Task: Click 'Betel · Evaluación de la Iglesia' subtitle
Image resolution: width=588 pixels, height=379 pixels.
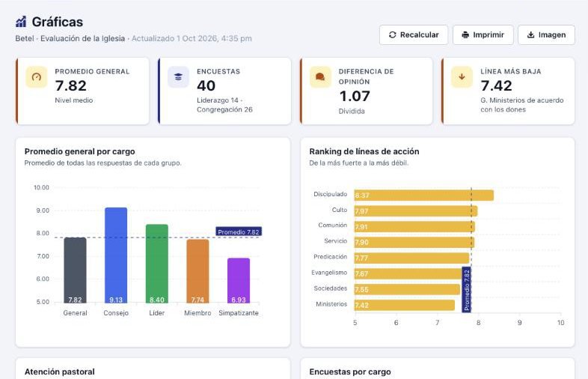Action: [x=70, y=38]
